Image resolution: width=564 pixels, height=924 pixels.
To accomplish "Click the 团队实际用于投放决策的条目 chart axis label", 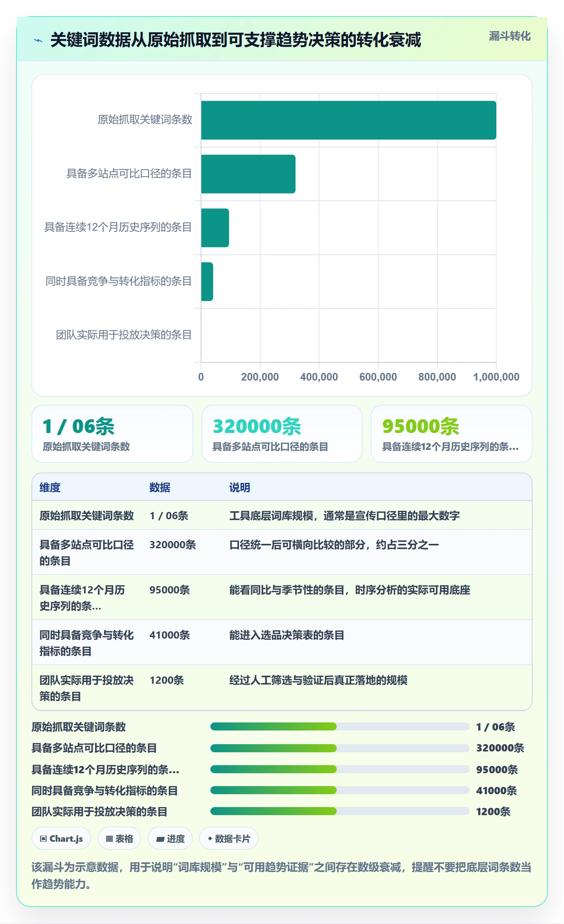I will [x=124, y=335].
